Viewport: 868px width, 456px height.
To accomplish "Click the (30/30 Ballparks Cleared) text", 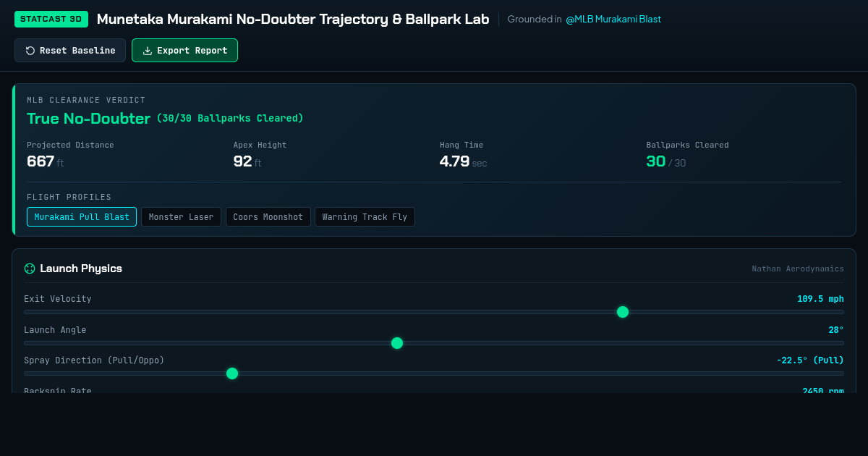I will coord(230,118).
